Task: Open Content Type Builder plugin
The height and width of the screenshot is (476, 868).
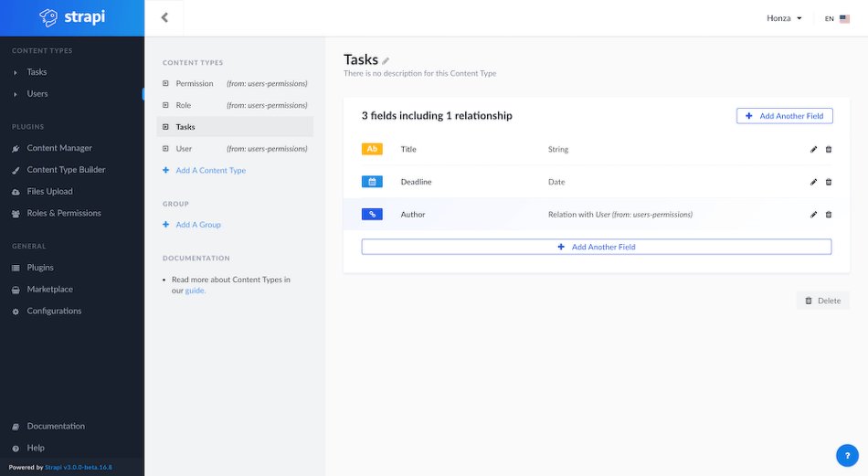Action: tap(66, 170)
